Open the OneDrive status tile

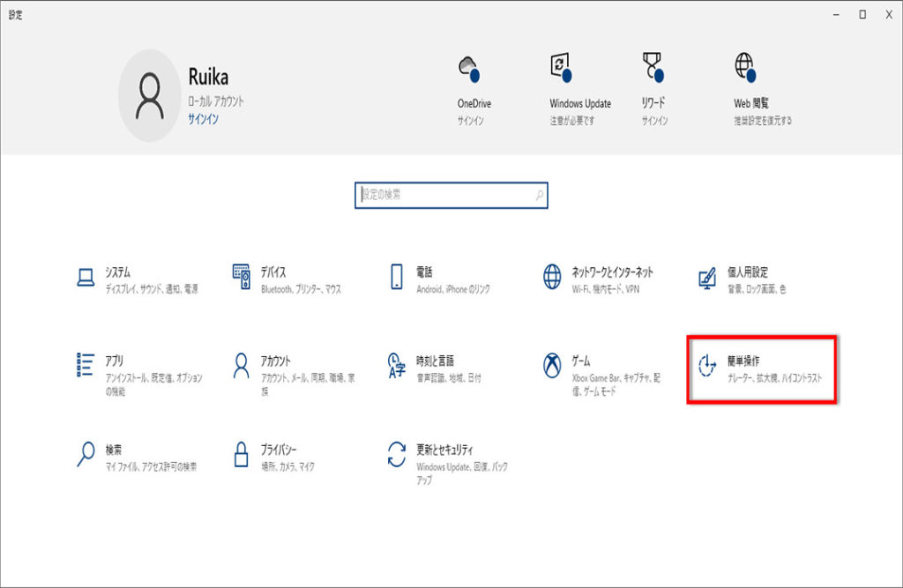474,88
